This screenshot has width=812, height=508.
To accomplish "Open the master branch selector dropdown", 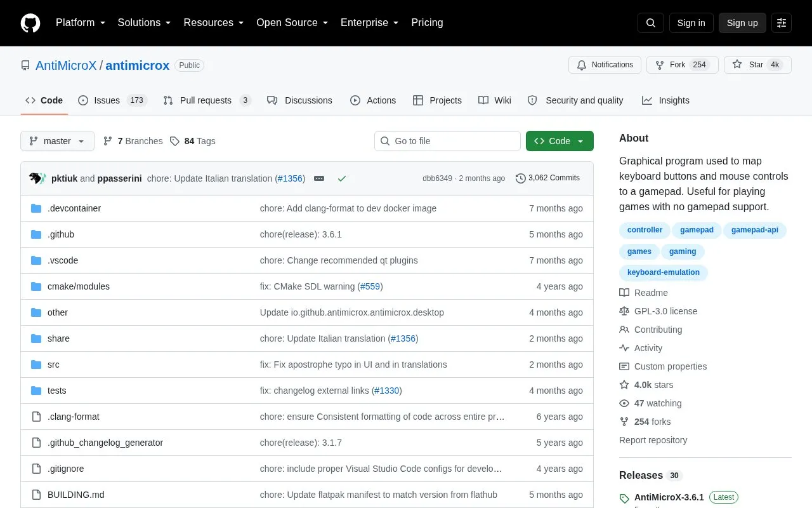I will pos(57,141).
